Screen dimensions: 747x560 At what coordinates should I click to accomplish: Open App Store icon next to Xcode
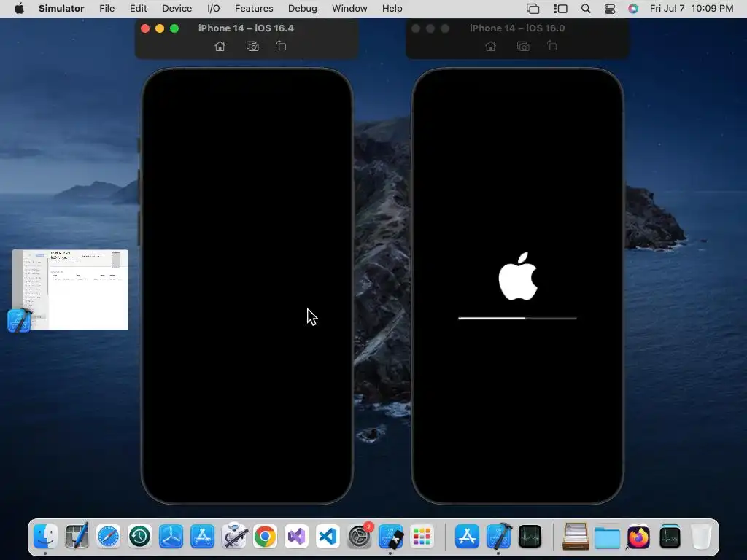pyautogui.click(x=467, y=537)
